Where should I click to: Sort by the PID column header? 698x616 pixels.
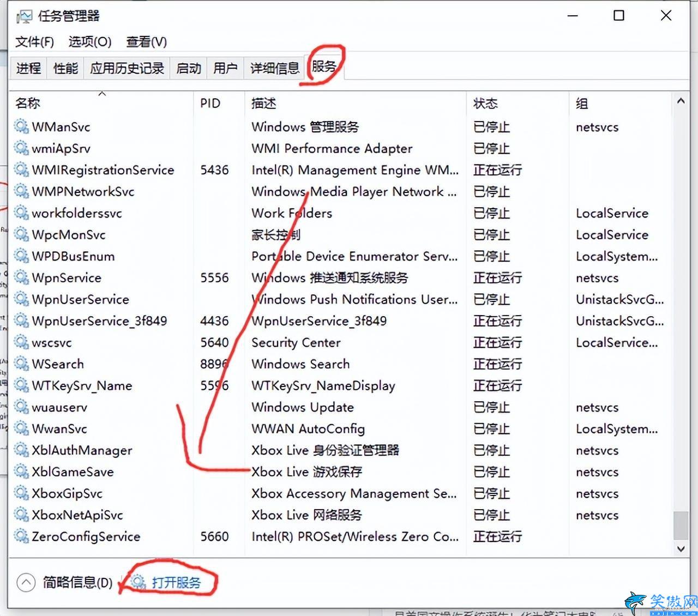click(219, 103)
